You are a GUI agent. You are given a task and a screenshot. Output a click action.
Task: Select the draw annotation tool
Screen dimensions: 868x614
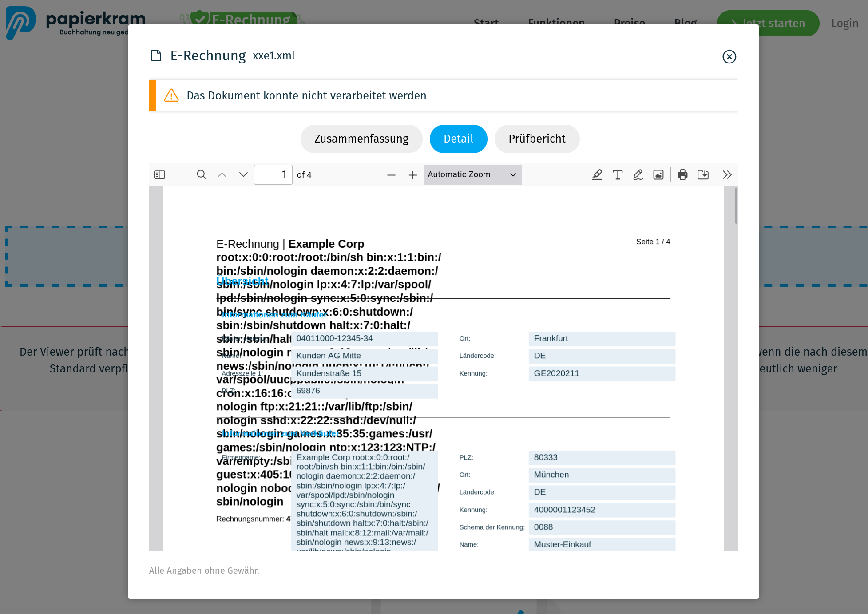[x=638, y=174]
